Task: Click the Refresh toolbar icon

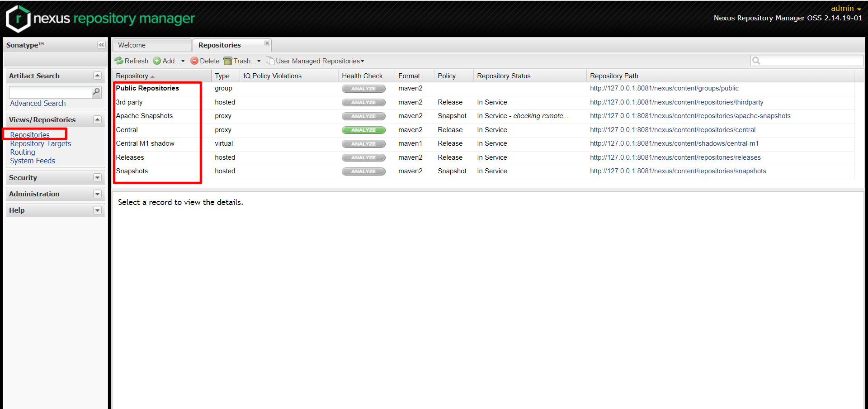Action: tap(119, 61)
